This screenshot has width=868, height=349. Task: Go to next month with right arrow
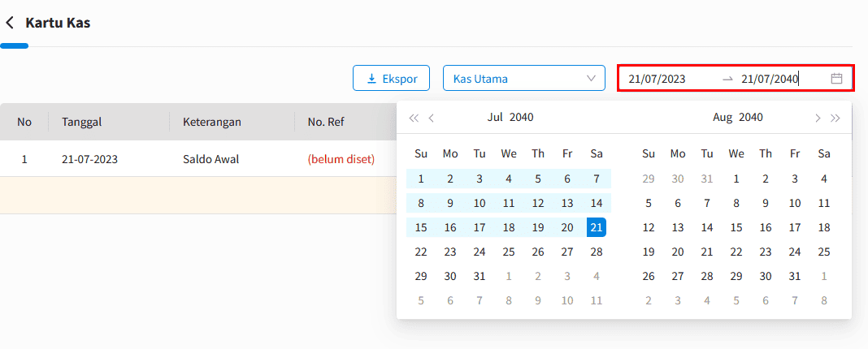point(818,117)
